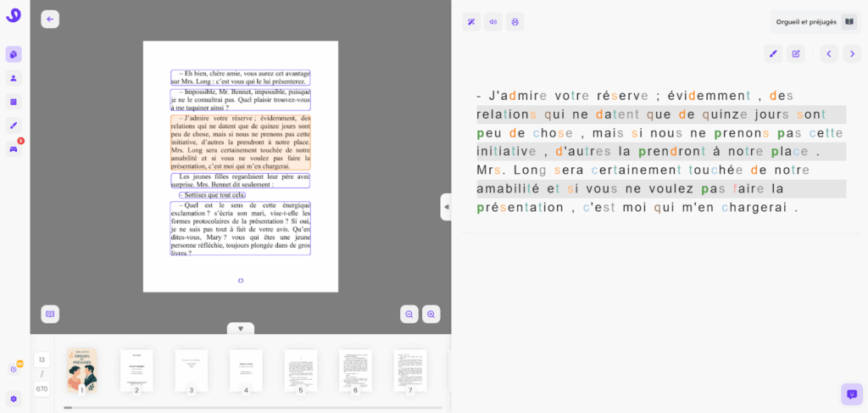Screen dimensions: 868x413
Task: Open settings gear in the sidebar
Action: coord(14,399)
